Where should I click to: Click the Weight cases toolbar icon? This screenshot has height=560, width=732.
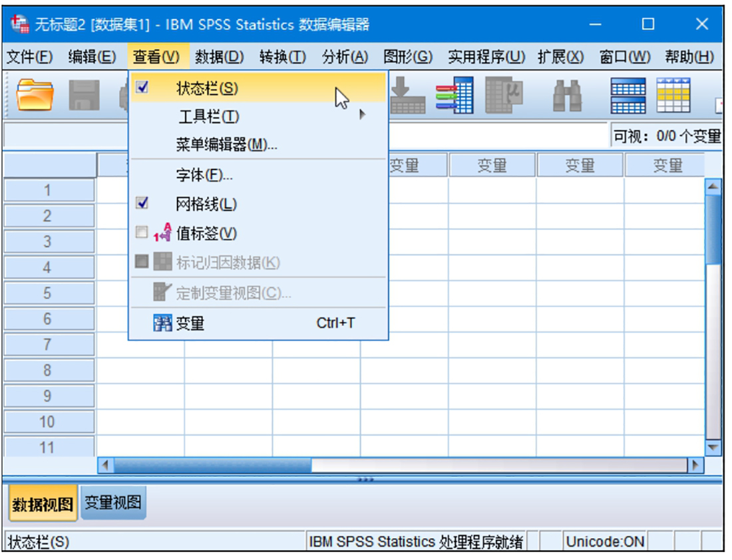tap(504, 95)
